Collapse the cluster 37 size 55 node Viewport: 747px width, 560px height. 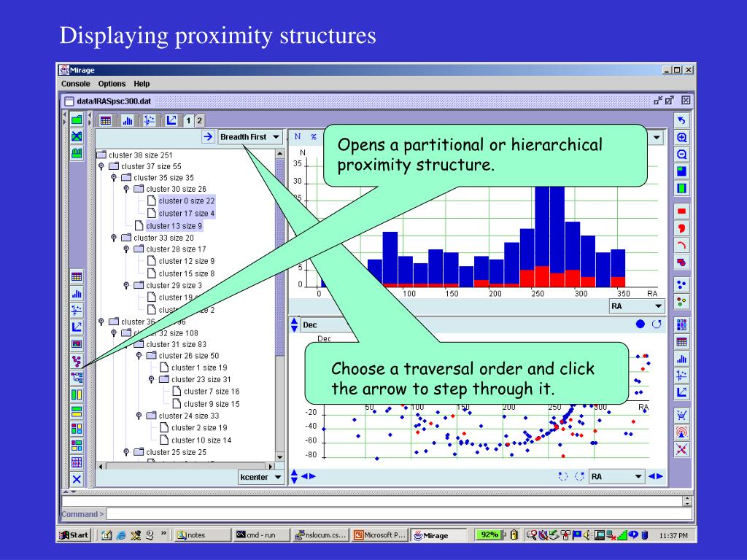(101, 166)
